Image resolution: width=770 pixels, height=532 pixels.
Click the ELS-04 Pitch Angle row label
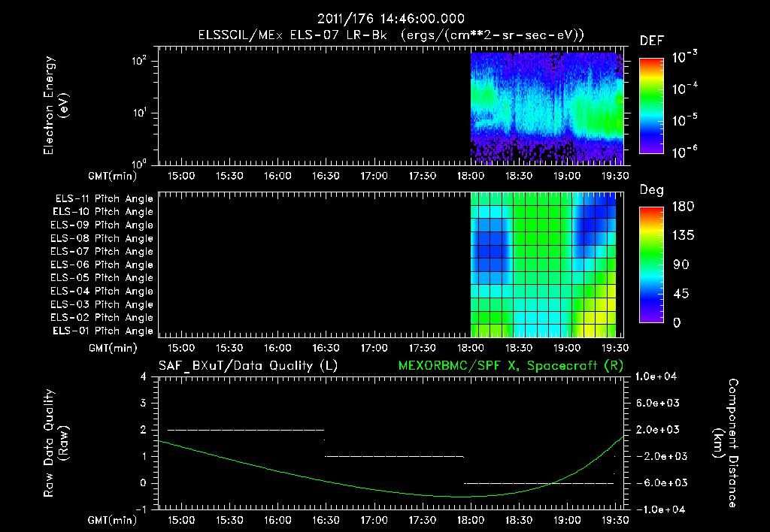[x=102, y=292]
